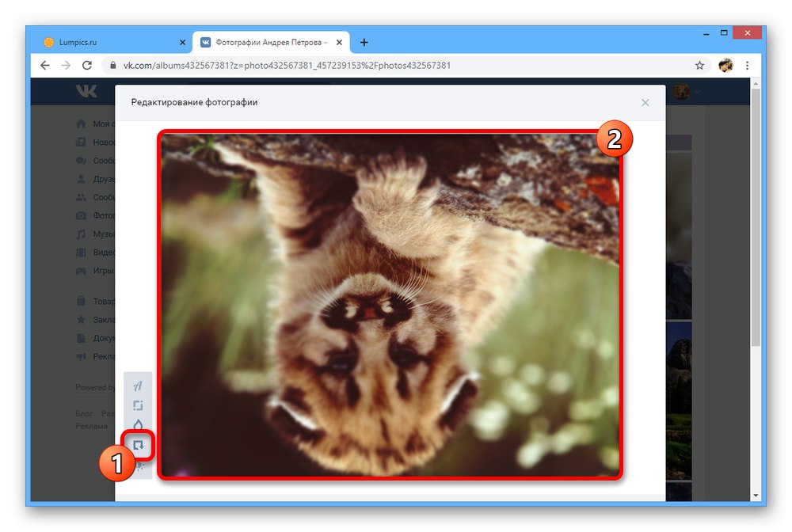
Task: Open the news feed icon in sidebar
Action: point(81,142)
